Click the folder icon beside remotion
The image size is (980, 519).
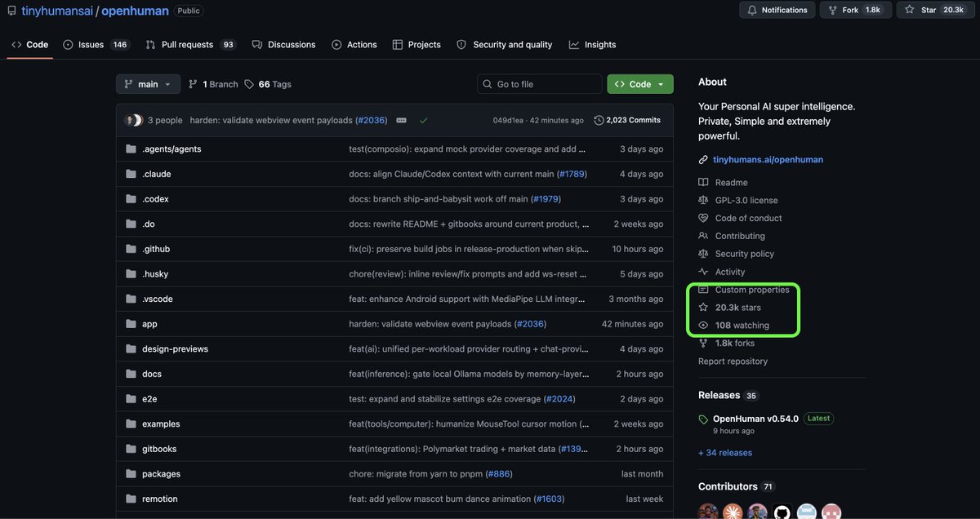[x=131, y=499]
